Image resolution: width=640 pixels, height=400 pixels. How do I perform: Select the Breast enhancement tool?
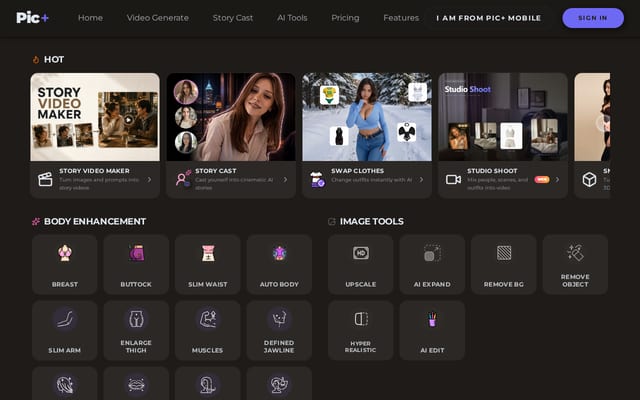point(64,264)
